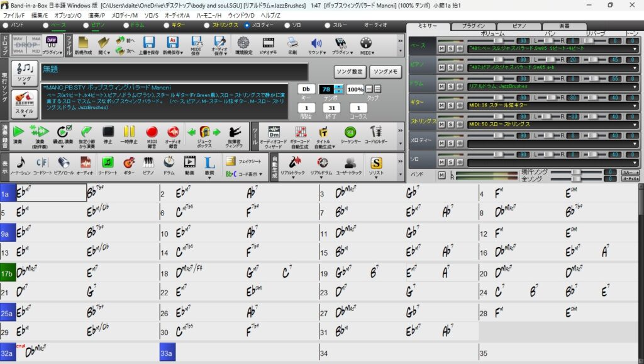The image size is (644, 364).
Task: Click the Fake sheet (フェイクシート) button
Action: pyautogui.click(x=244, y=161)
